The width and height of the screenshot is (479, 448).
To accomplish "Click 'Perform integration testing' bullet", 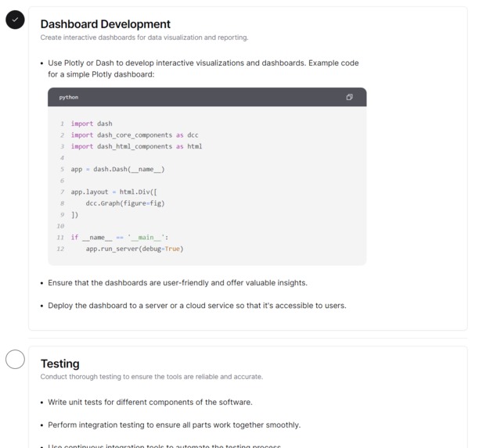I will [x=174, y=425].
